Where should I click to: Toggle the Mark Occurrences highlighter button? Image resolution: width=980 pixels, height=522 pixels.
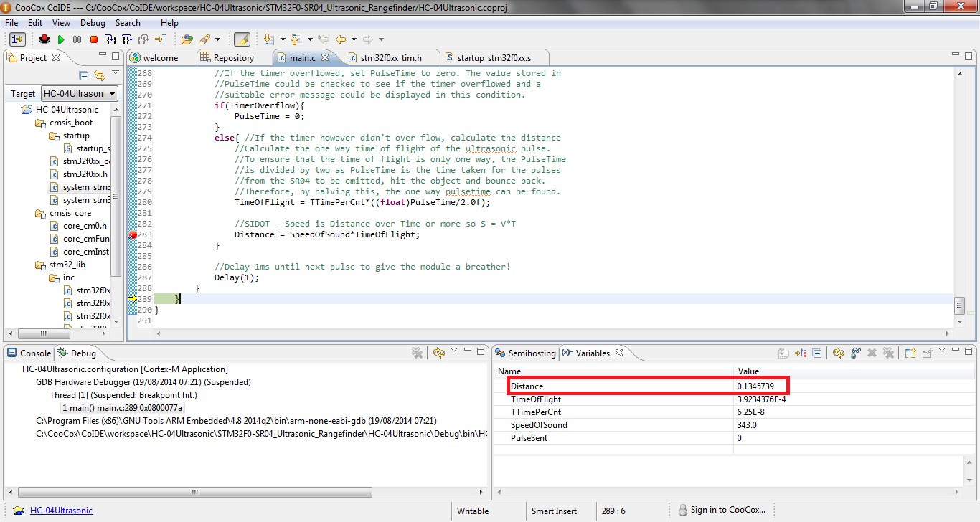242,39
